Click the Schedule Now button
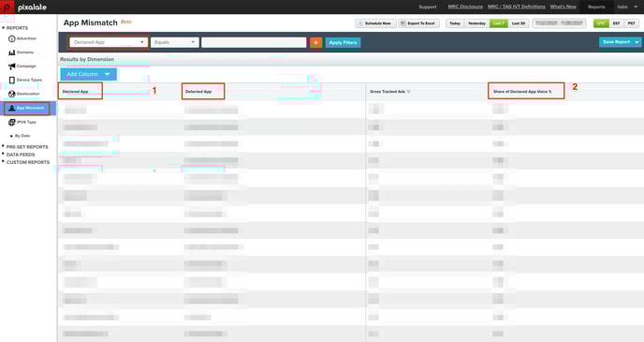The width and height of the screenshot is (644, 342). (375, 23)
